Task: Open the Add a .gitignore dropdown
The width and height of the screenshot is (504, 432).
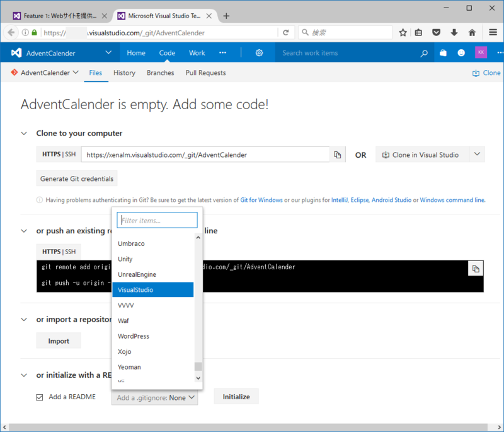Action: (154, 397)
